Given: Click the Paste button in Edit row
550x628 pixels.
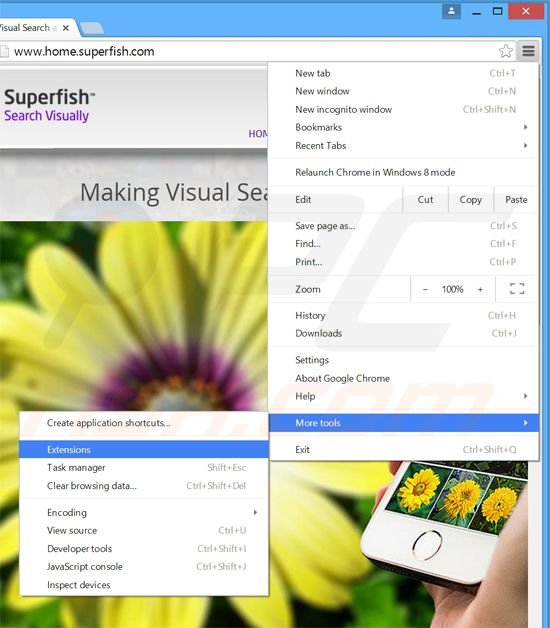Looking at the screenshot, I should click(x=516, y=199).
